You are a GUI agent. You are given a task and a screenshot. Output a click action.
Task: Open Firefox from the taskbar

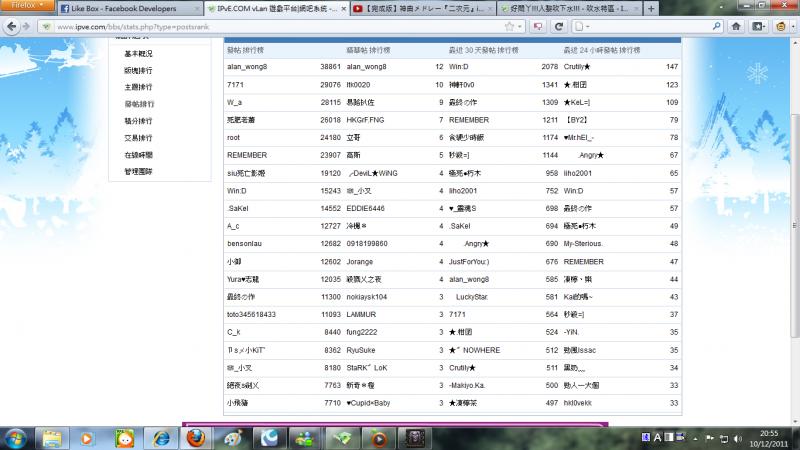[195, 437]
